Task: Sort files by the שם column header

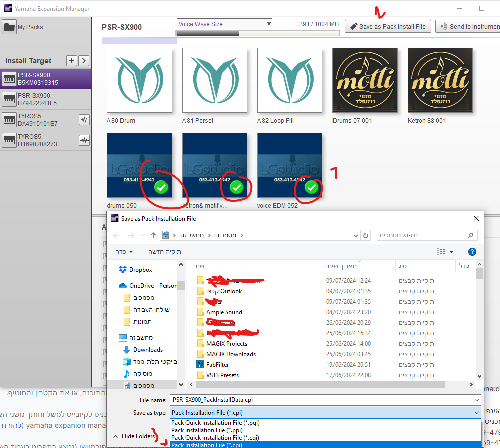Action: pos(200,266)
